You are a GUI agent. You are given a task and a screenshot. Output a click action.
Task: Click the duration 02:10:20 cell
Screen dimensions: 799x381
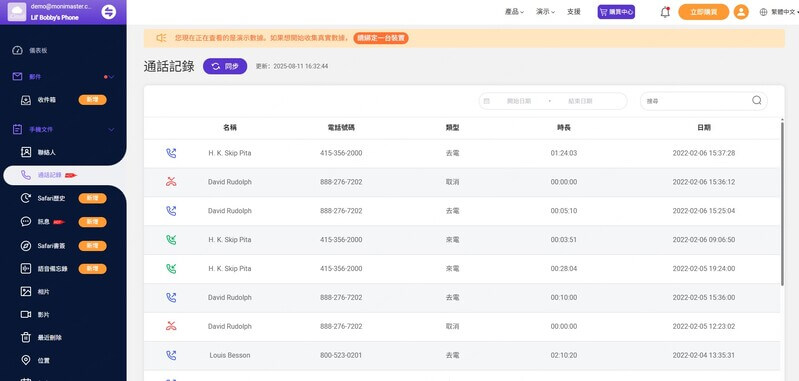pyautogui.click(x=564, y=355)
